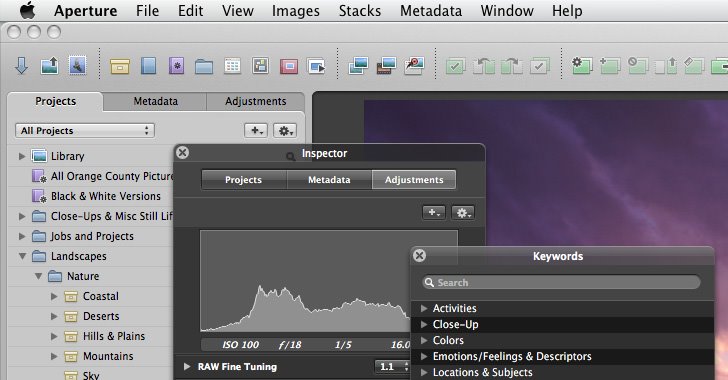This screenshot has height=380, width=728.
Task: Click the stack icon with right-curving arrow
Action: tap(512, 66)
